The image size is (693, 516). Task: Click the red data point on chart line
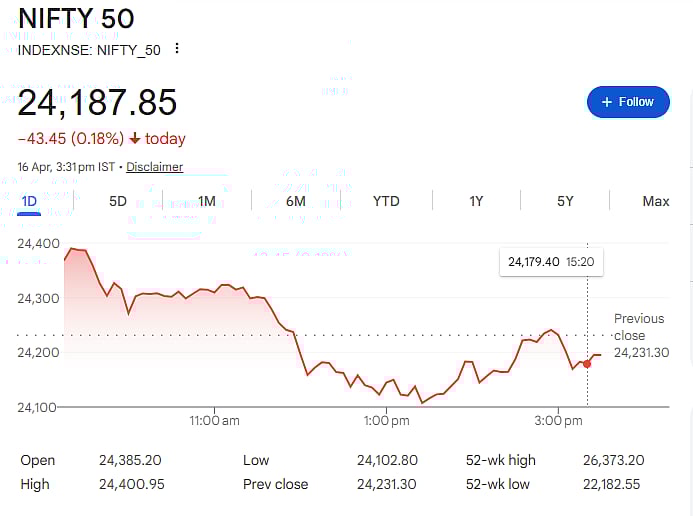coord(587,363)
